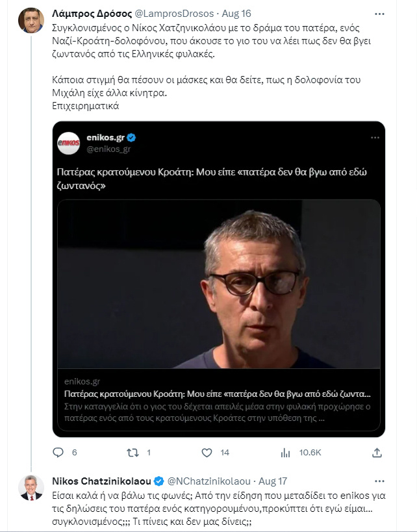Click the verified badge next to enikos.gr
The height and width of the screenshot is (532, 417).
click(x=132, y=138)
